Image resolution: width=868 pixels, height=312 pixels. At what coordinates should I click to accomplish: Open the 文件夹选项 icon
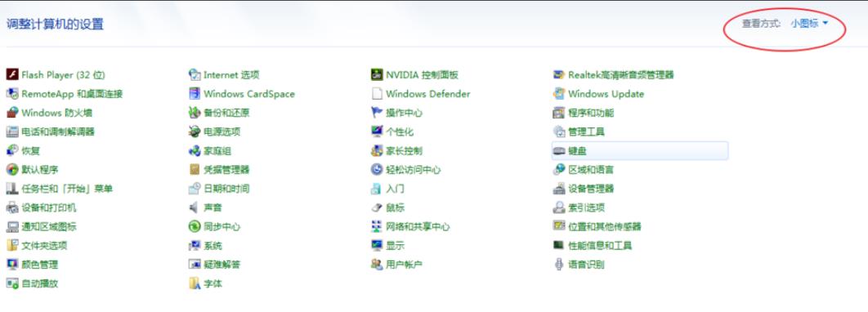click(x=12, y=245)
